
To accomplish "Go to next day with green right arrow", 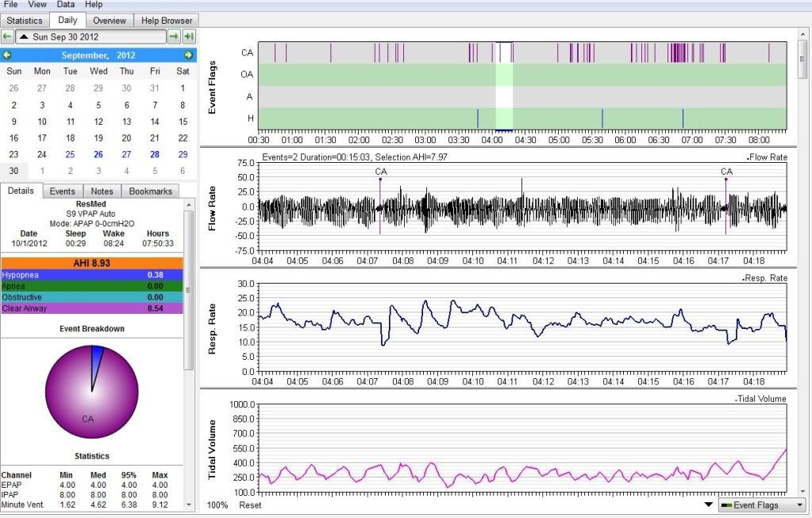I will pyautogui.click(x=174, y=37).
